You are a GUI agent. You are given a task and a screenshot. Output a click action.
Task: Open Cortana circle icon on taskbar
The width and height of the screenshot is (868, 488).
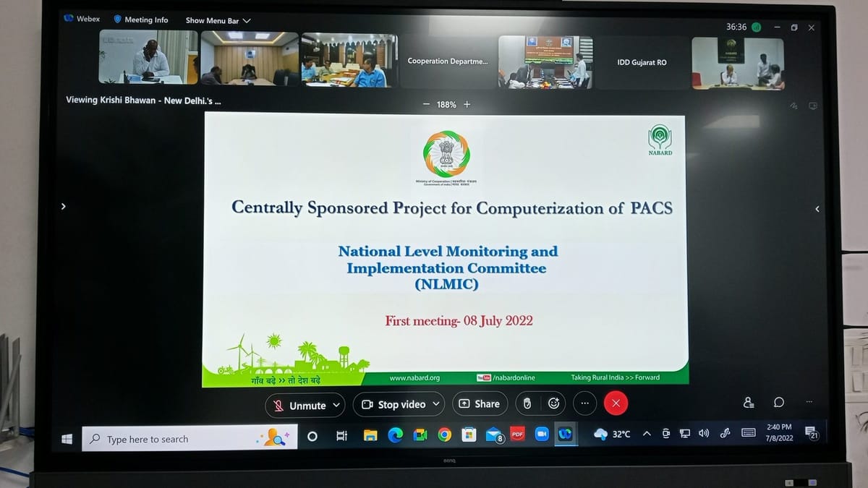312,436
